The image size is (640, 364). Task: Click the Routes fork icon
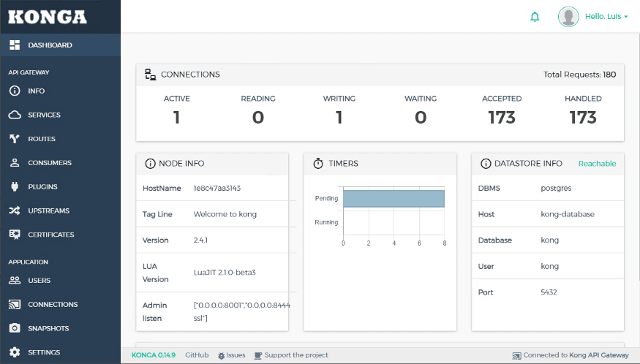[x=15, y=139]
